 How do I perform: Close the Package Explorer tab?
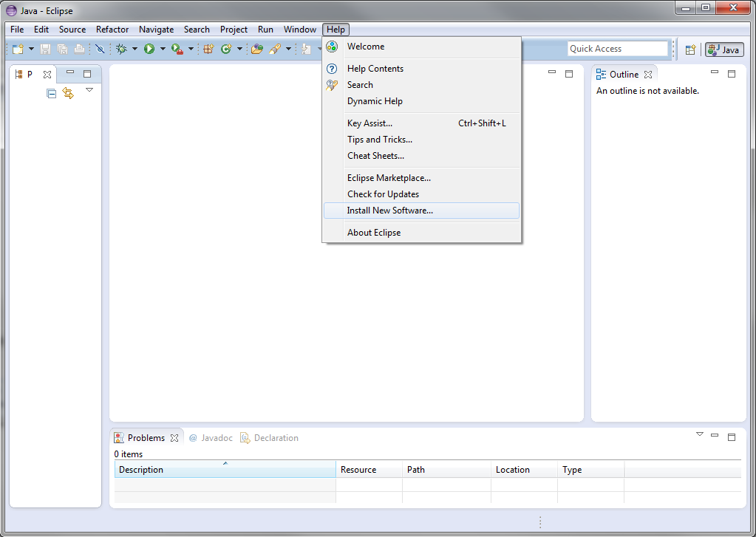click(x=47, y=75)
